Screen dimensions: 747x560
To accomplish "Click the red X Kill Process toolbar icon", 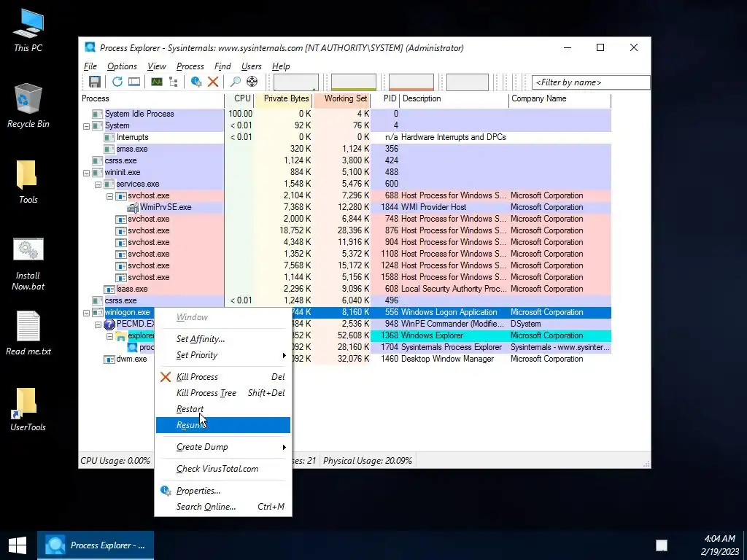I will pos(213,82).
